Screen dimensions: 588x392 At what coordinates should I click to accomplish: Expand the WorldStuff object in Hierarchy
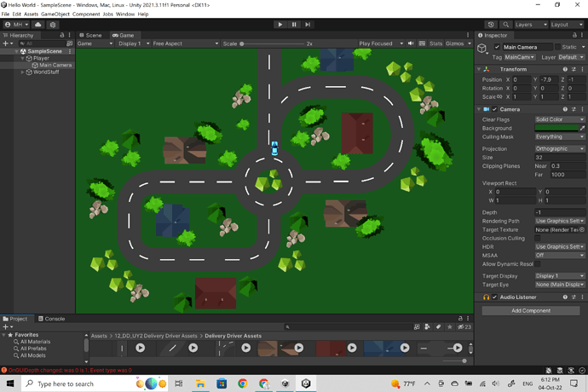pyautogui.click(x=22, y=72)
